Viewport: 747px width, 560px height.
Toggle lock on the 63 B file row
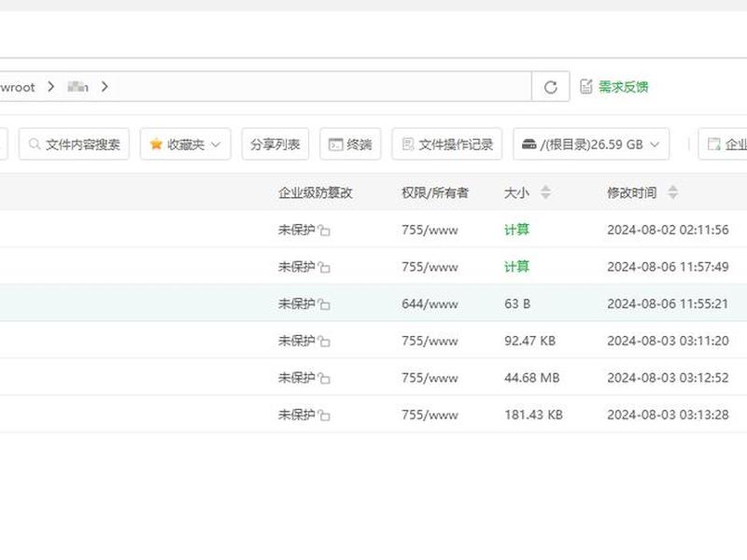324,304
